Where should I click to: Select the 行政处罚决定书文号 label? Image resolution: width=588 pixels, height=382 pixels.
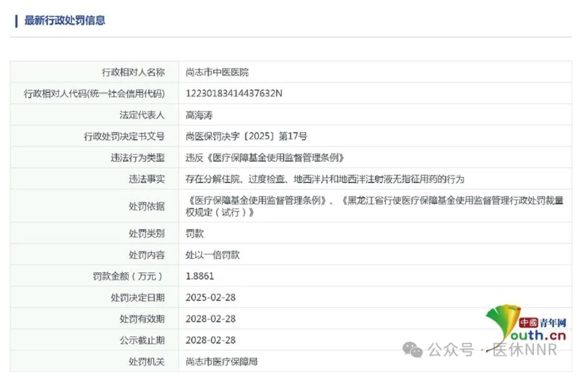[x=124, y=136]
